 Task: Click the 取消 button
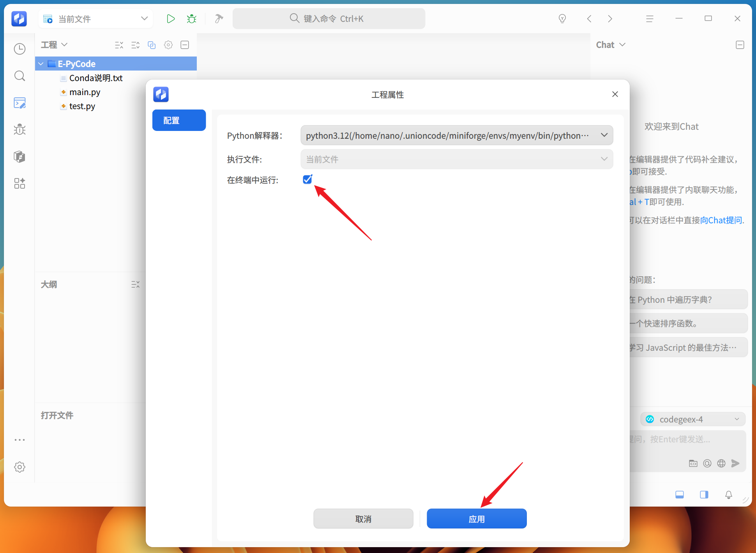click(363, 519)
